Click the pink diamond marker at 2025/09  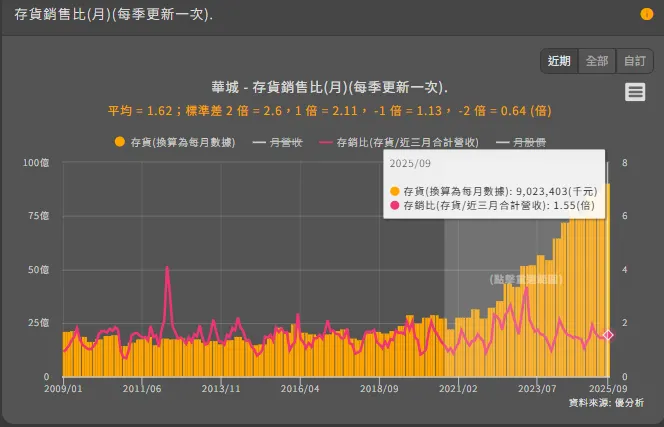pyautogui.click(x=608, y=335)
